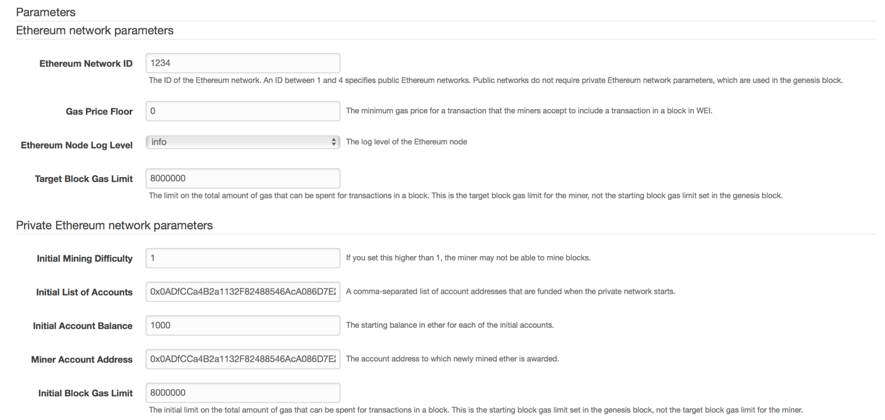885x420 pixels.
Task: Click the help text about target block gas limit for the miner
Action: click(x=466, y=195)
